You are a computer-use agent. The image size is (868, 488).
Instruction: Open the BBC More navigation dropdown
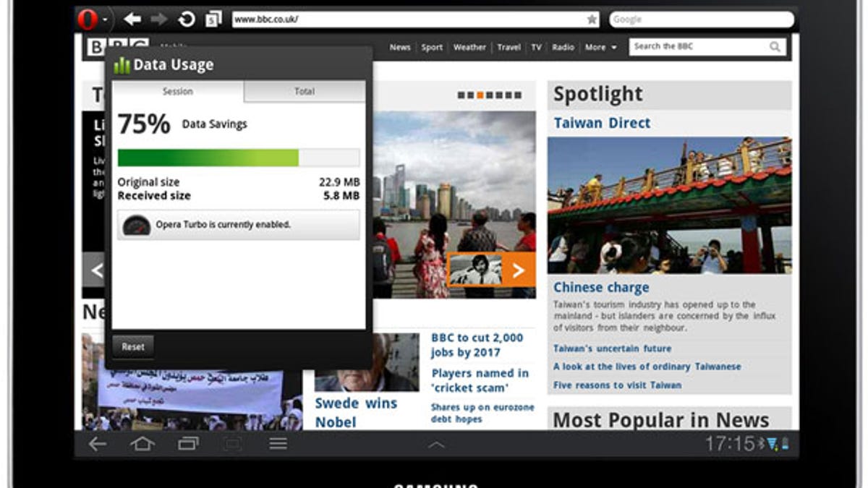(x=601, y=47)
